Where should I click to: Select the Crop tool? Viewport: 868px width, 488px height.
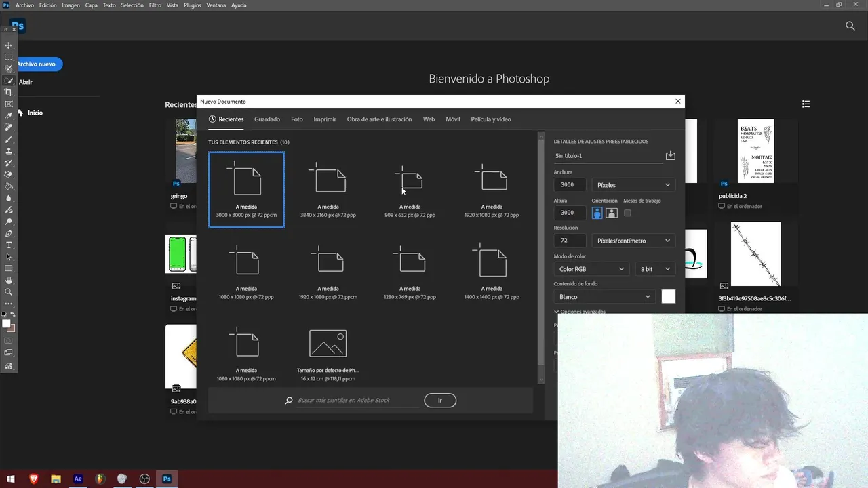coord(9,92)
